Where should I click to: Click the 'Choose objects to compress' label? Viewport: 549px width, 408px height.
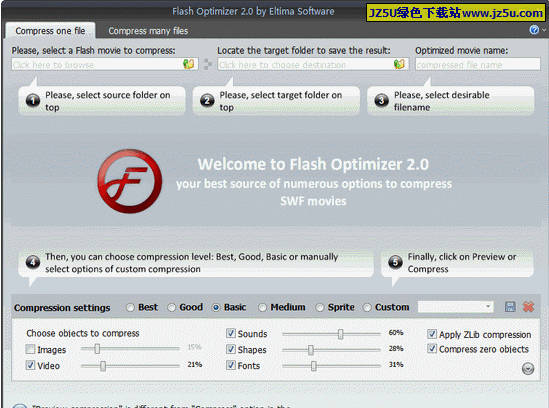click(x=83, y=333)
